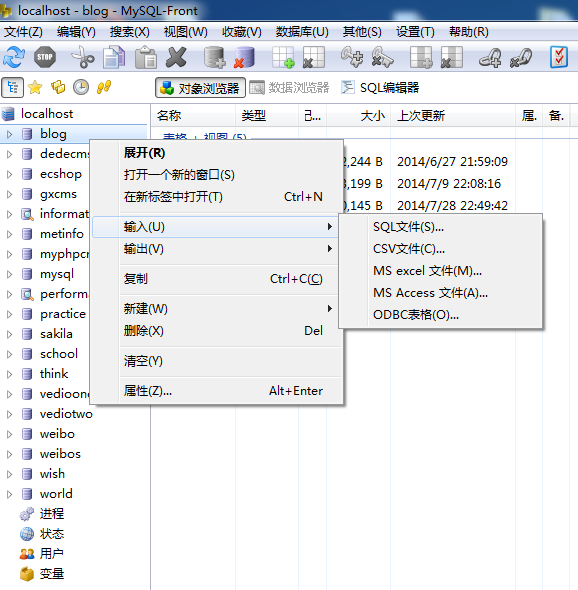Viewport: 578px width, 590px height.
Task: Choose 删除(X) in context menu
Action: [217, 331]
